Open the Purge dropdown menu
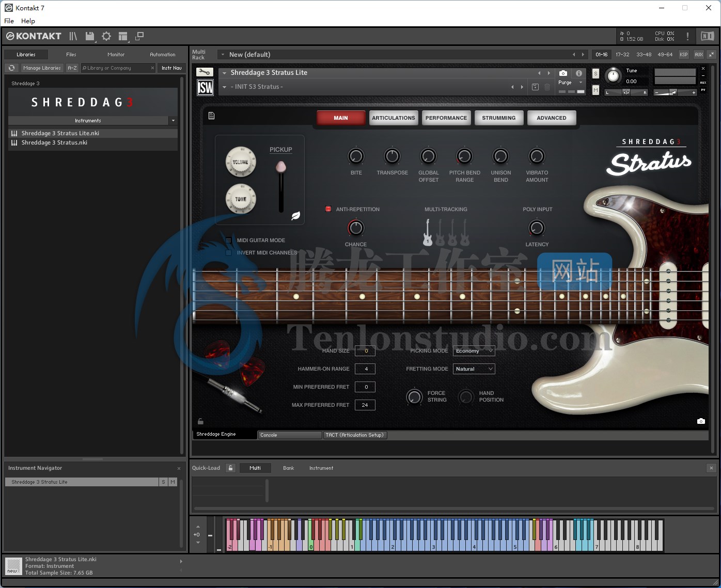Viewport: 721px width, 588px height. pos(570,83)
